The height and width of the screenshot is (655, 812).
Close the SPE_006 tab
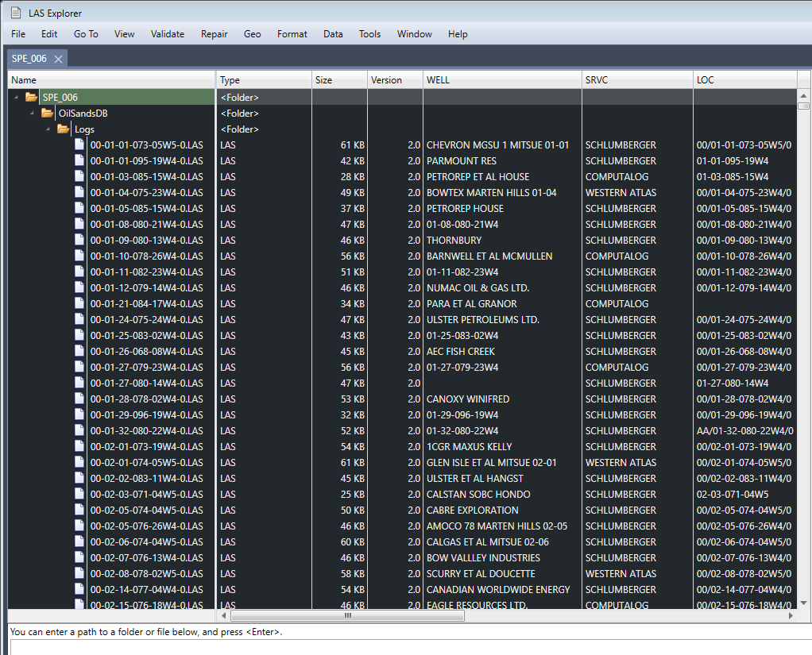pyautogui.click(x=59, y=59)
